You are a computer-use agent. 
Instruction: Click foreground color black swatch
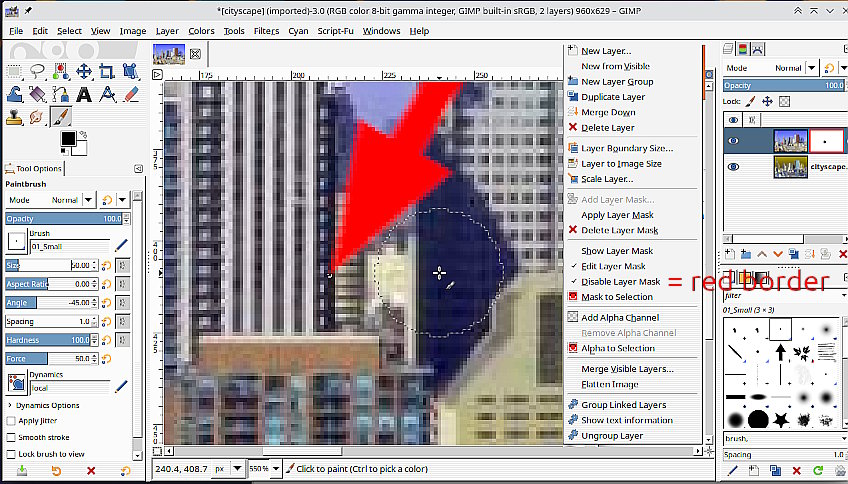[68, 138]
